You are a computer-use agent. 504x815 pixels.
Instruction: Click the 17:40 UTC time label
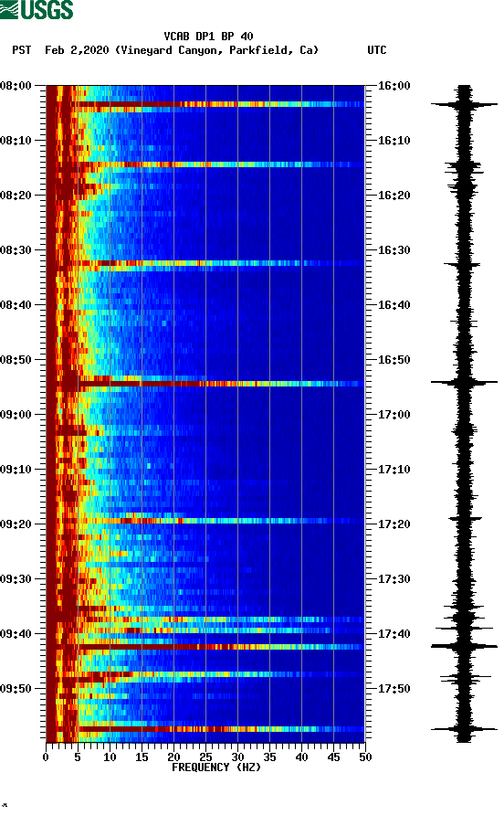tap(394, 634)
